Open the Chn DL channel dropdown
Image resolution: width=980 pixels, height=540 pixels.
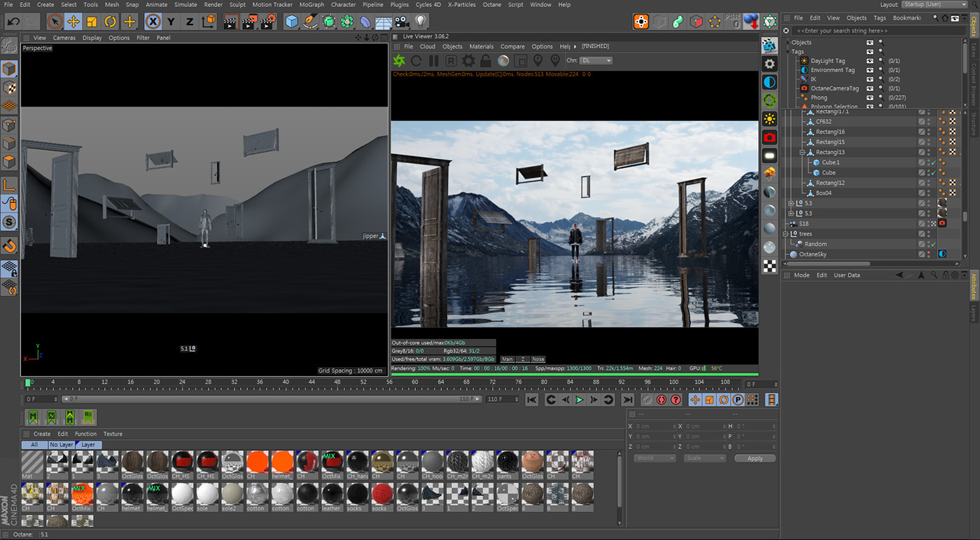(597, 61)
